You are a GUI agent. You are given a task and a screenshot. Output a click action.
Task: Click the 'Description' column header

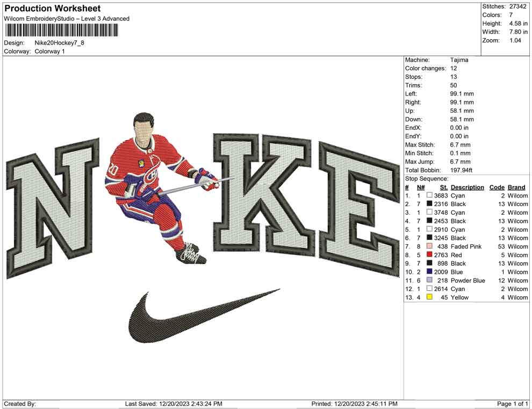467,187
